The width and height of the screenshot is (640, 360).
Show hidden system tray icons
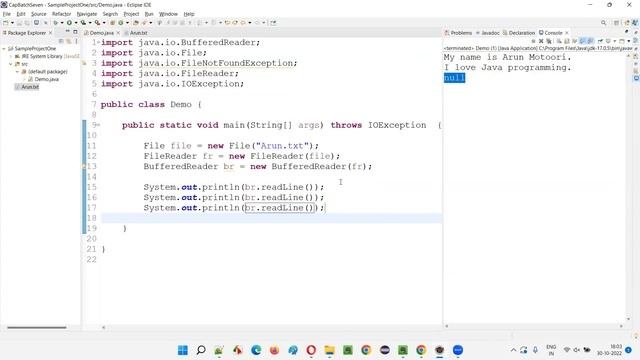pyautogui.click(x=513, y=350)
